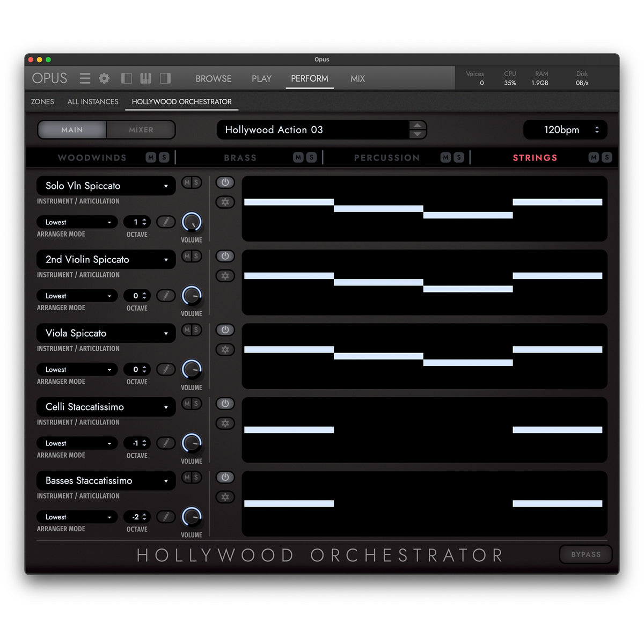The height and width of the screenshot is (644, 644).
Task: Click Viola Spiccato volume knob
Action: (192, 369)
